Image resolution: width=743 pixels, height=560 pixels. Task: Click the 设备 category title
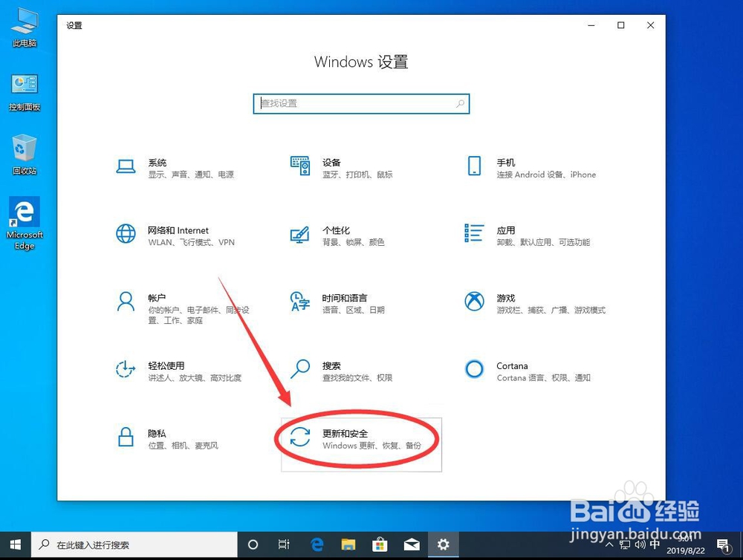(x=331, y=163)
